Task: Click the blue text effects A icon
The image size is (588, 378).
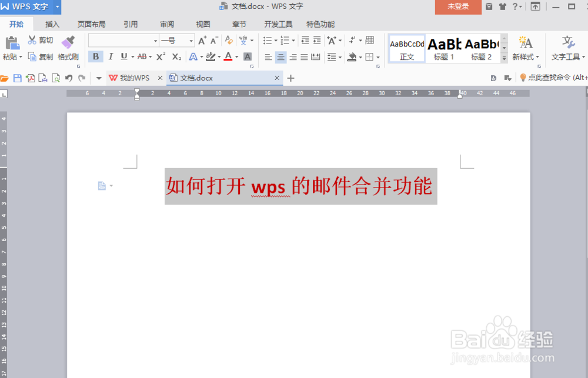Action: (193, 56)
